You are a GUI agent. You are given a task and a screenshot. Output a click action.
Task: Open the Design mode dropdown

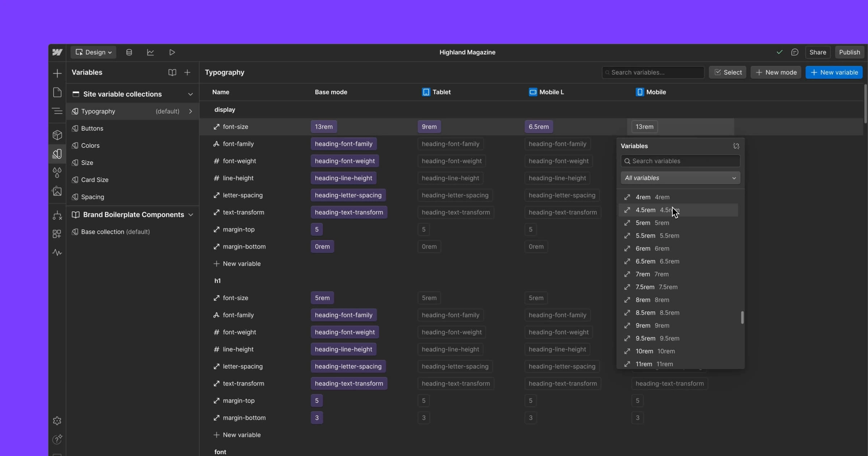click(93, 52)
